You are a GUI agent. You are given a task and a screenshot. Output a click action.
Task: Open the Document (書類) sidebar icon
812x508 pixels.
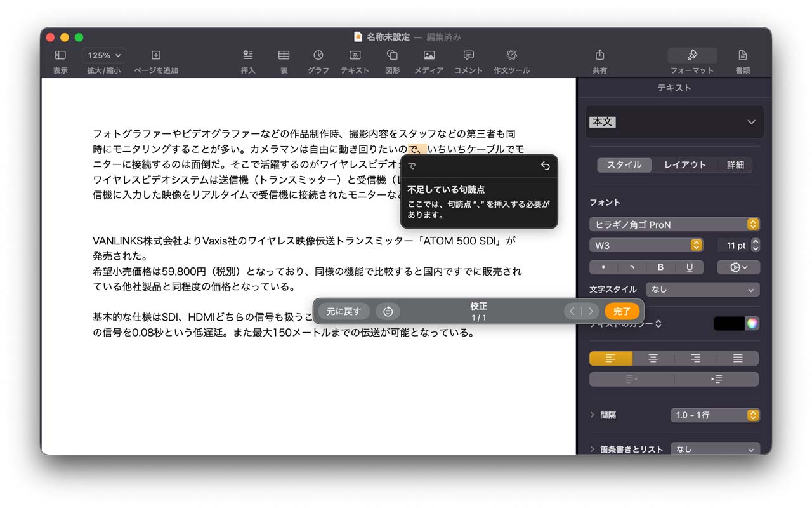click(x=742, y=60)
